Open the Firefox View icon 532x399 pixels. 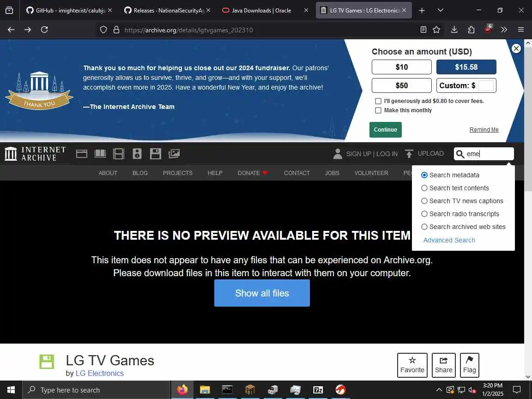[x=9, y=11]
